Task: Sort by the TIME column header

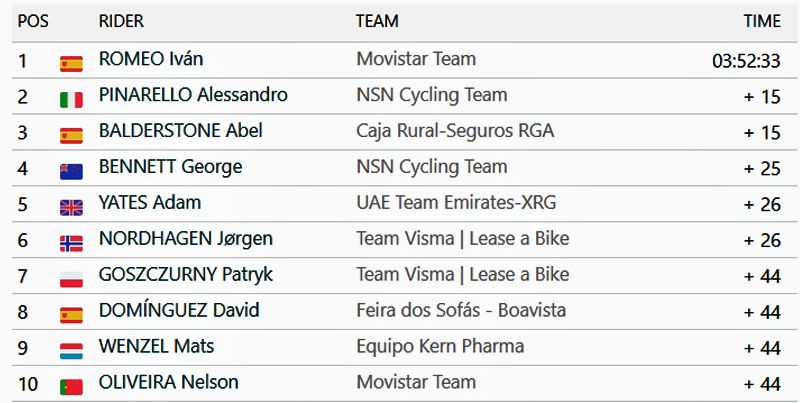Action: click(762, 21)
